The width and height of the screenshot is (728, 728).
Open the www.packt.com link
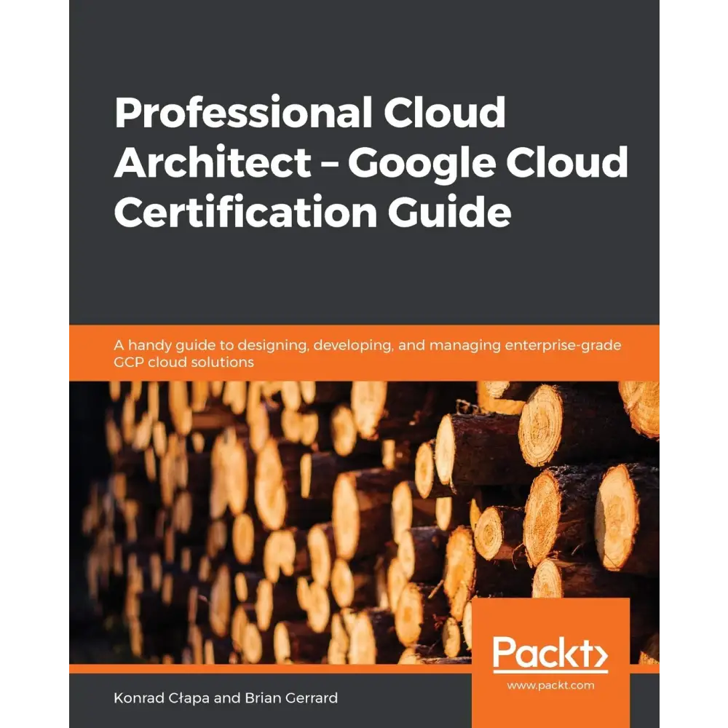point(550,685)
